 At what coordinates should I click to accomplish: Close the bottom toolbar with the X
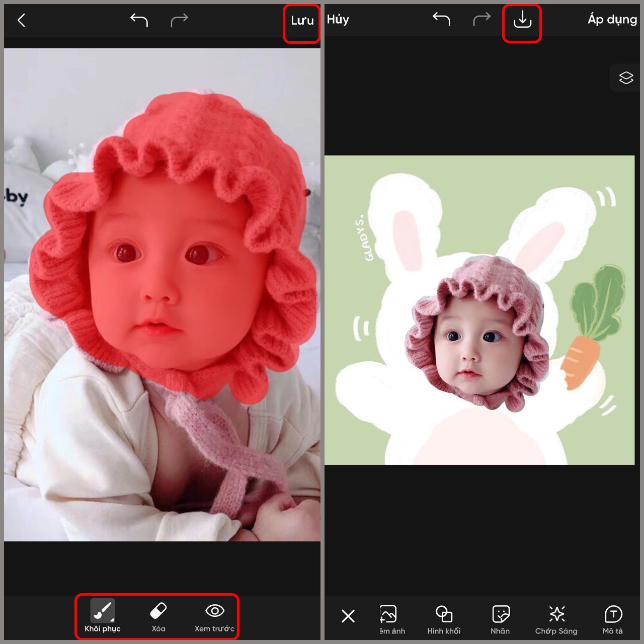(348, 616)
